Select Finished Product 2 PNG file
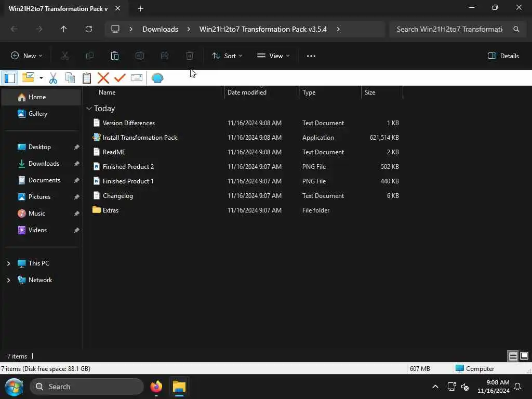The width and height of the screenshot is (532, 399). 128,167
